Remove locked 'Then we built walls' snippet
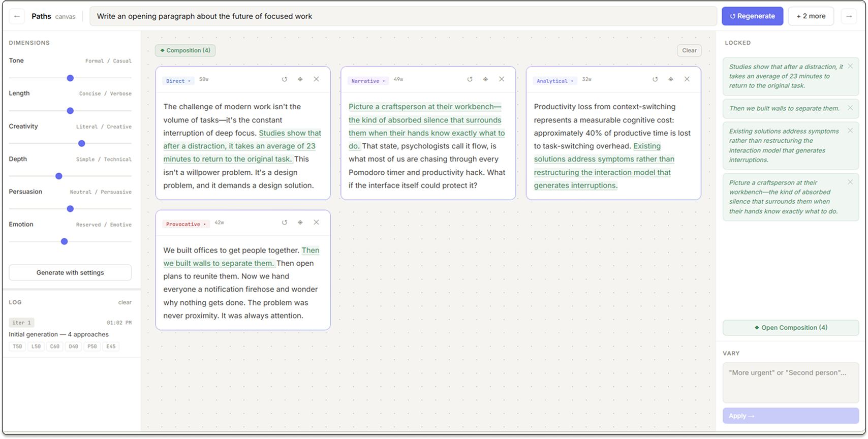The width and height of the screenshot is (868, 439). tap(850, 108)
